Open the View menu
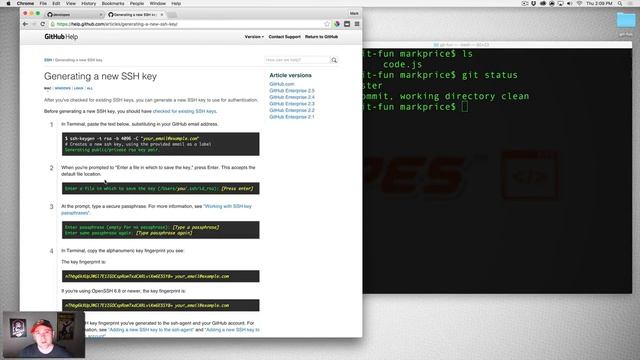 click(71, 3)
